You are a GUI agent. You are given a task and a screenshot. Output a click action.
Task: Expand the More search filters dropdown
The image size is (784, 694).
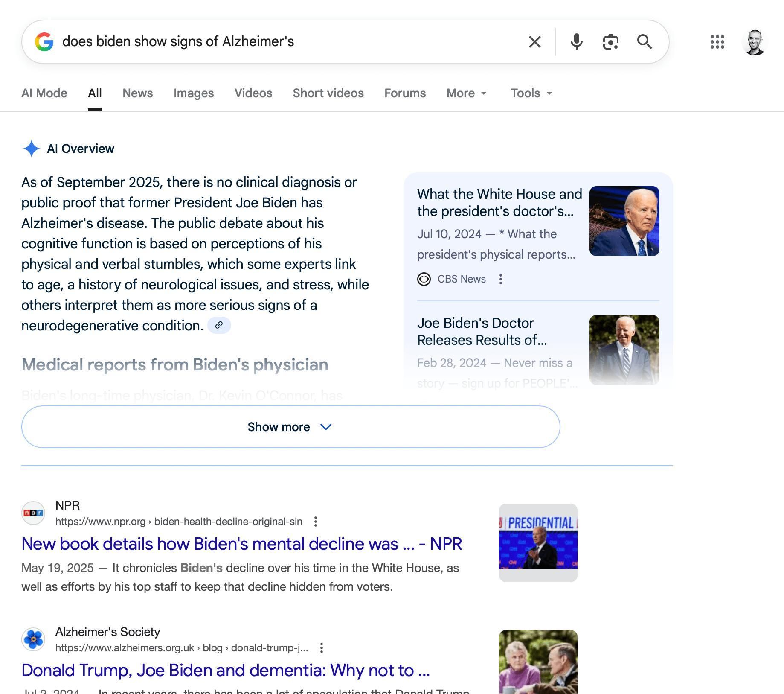[x=466, y=93]
